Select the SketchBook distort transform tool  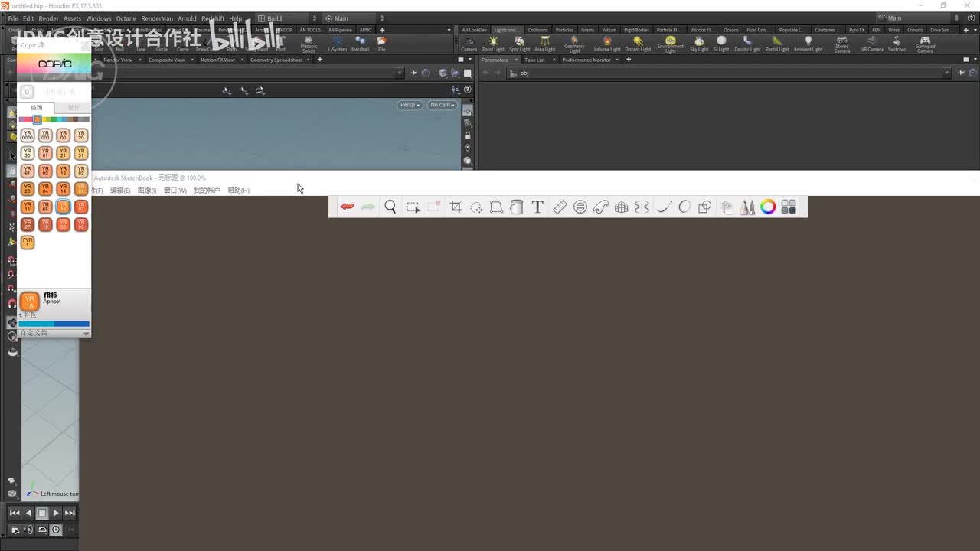click(496, 207)
